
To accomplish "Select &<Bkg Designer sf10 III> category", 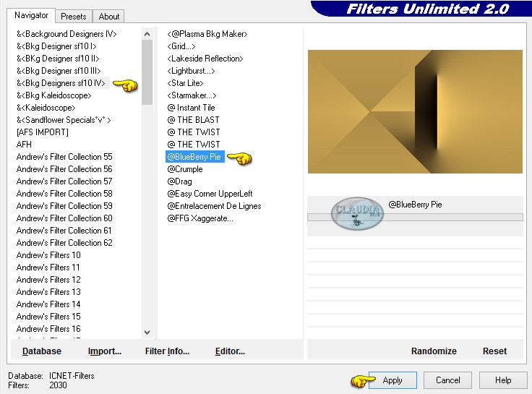I will point(59,71).
